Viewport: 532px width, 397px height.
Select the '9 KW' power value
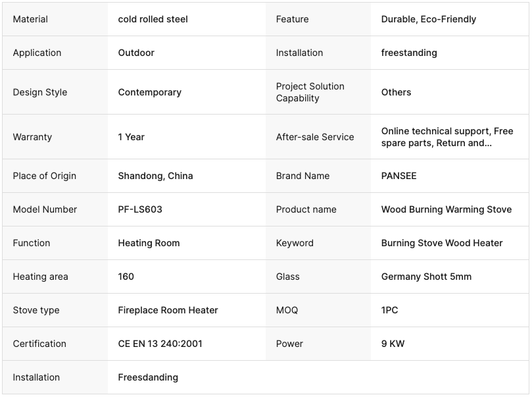click(x=393, y=344)
